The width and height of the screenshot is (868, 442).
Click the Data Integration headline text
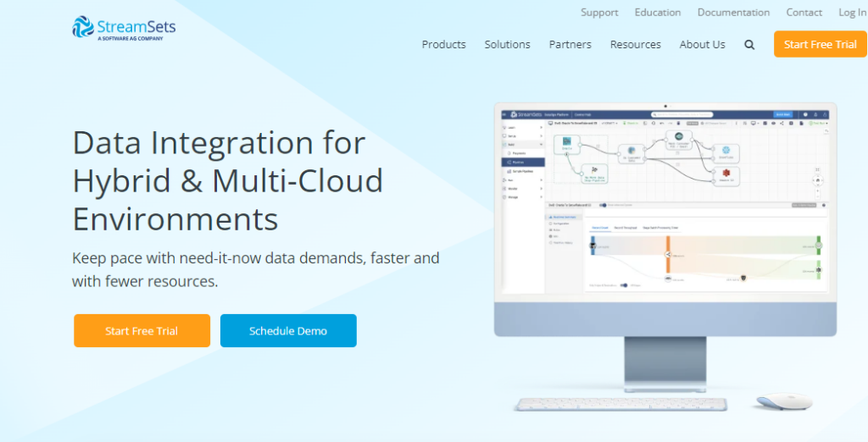point(228,180)
